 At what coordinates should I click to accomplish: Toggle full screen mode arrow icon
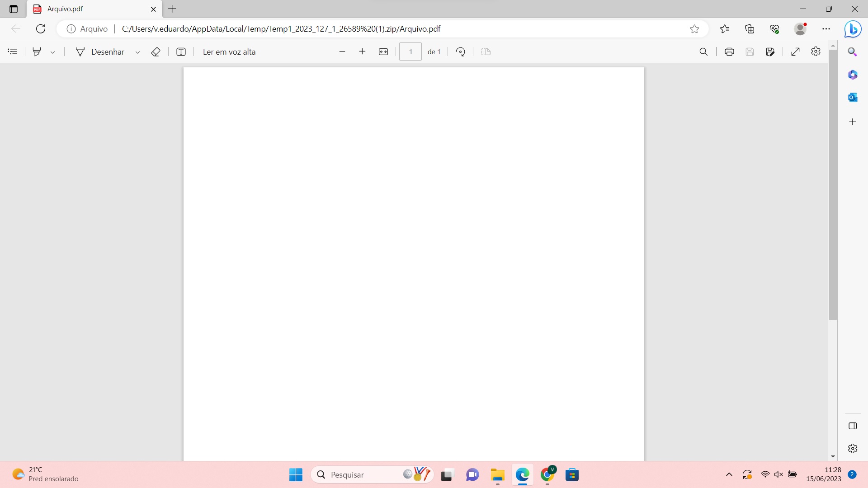click(795, 52)
